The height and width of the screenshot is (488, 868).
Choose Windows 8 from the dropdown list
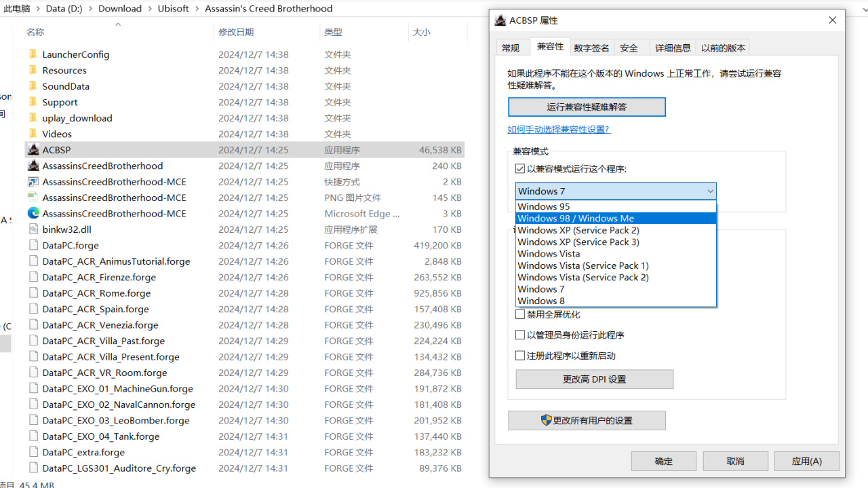[x=616, y=301]
